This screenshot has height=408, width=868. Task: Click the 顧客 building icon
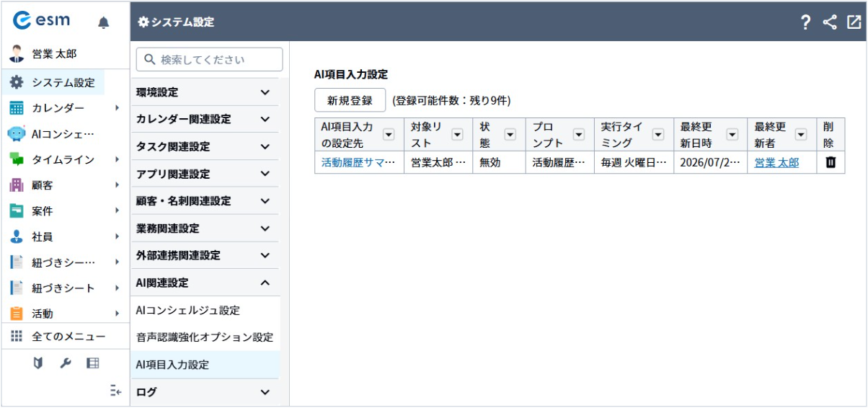(17, 185)
